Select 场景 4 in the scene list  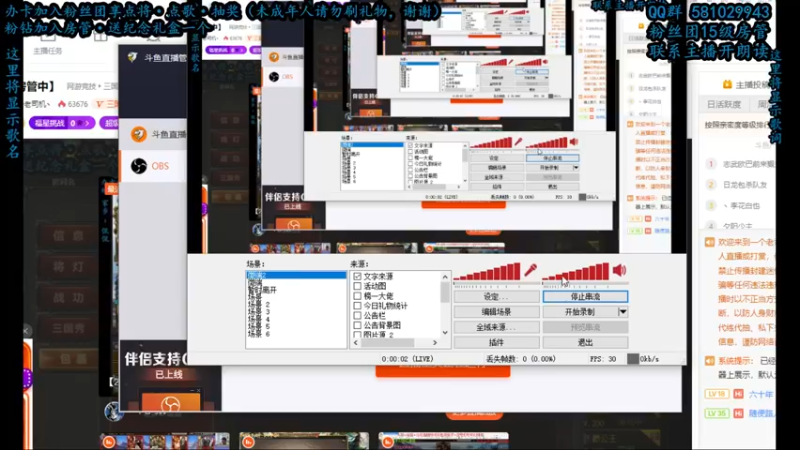[259, 319]
